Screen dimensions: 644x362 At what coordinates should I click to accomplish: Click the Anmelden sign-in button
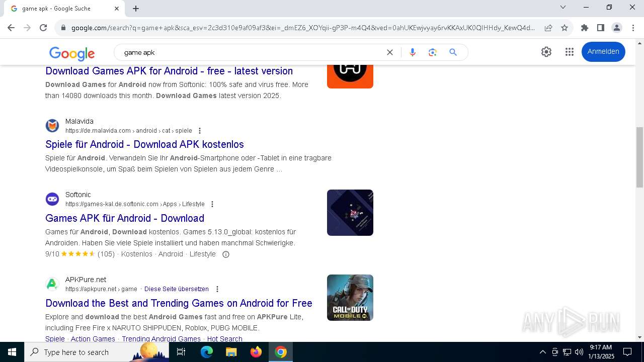[x=603, y=52]
